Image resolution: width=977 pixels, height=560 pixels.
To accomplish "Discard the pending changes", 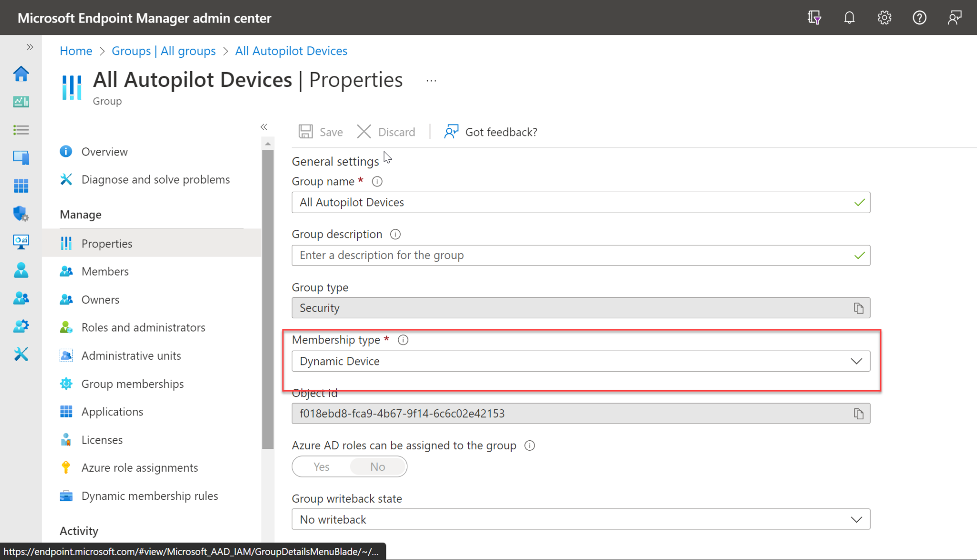I will [386, 132].
